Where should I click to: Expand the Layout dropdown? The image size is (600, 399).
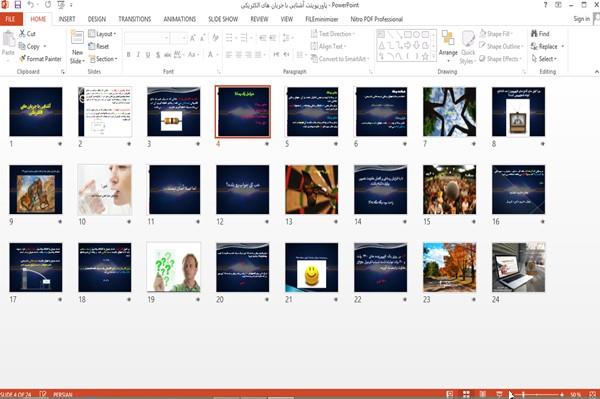(x=102, y=34)
